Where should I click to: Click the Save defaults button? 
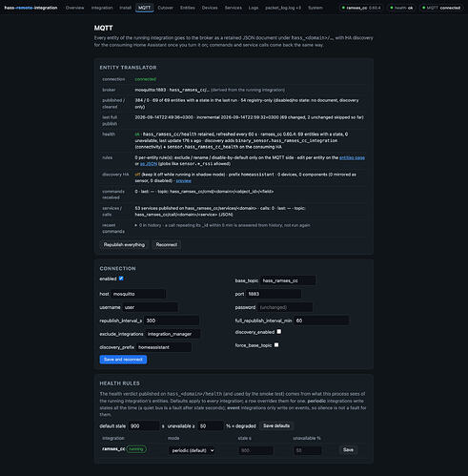tap(276, 425)
